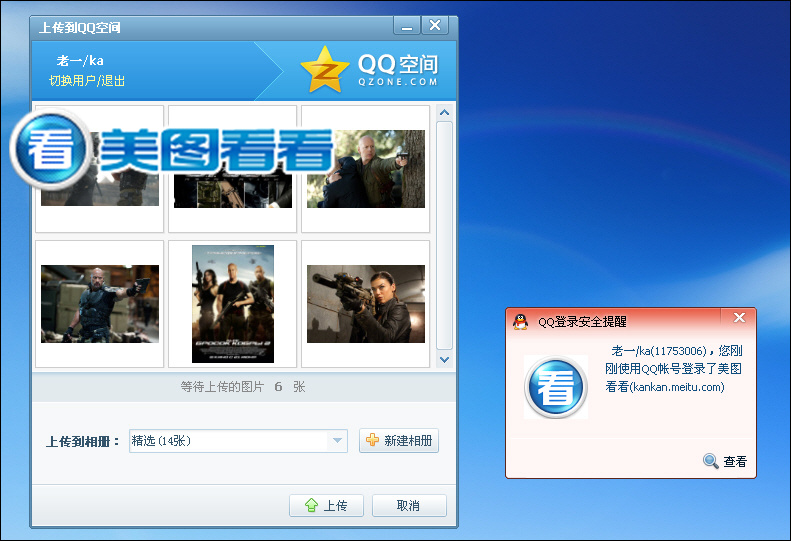The image size is (791, 541).
Task: Click the username 老一/ka in the header
Action: pos(80,61)
